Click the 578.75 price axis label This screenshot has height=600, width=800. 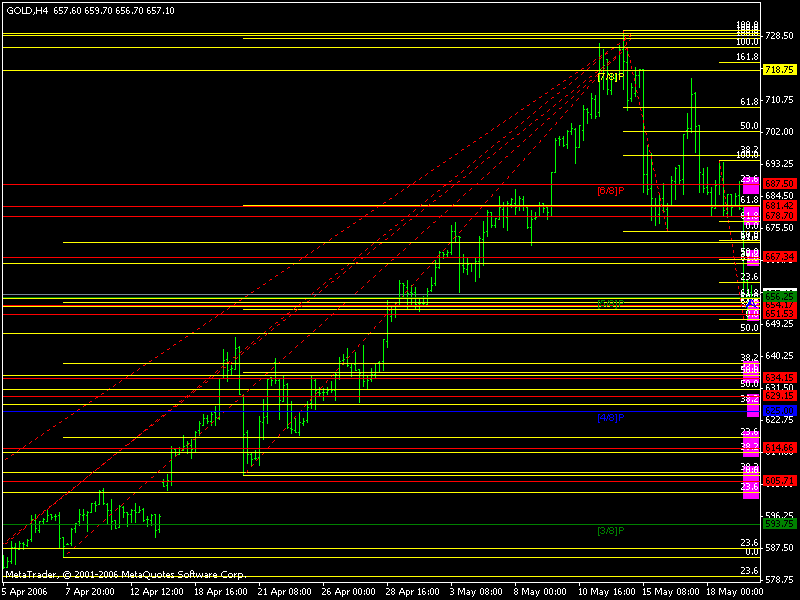pyautogui.click(x=779, y=580)
